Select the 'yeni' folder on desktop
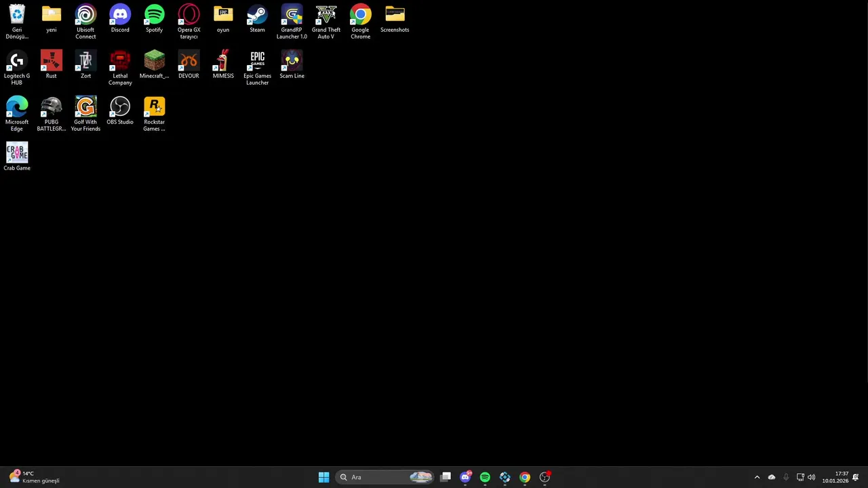The image size is (868, 488). tap(52, 19)
